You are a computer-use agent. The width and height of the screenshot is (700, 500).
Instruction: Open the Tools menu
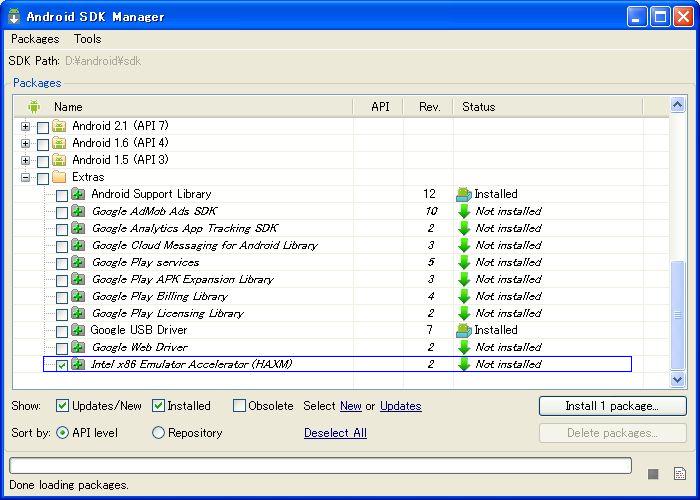87,39
